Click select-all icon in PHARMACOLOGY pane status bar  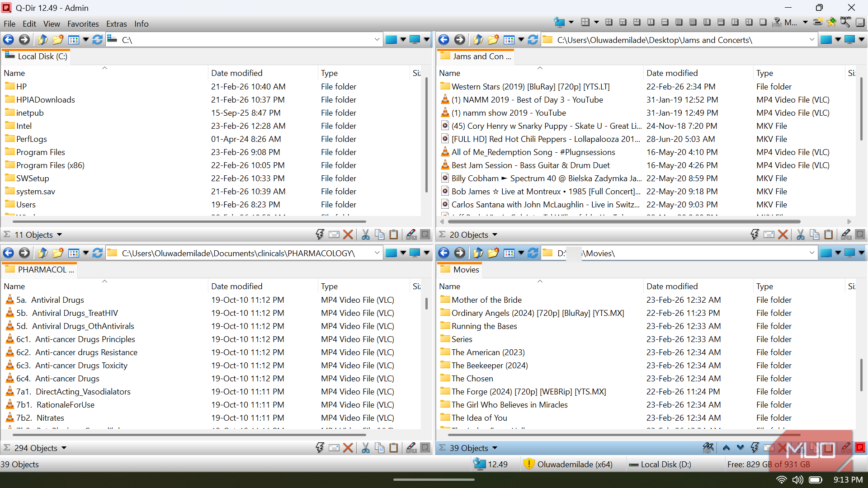point(425,448)
